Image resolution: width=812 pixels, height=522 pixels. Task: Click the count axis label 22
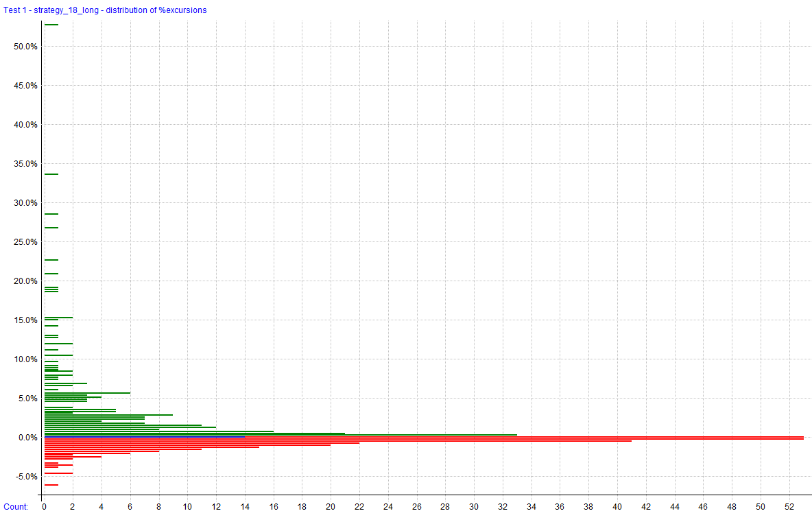coord(359,506)
